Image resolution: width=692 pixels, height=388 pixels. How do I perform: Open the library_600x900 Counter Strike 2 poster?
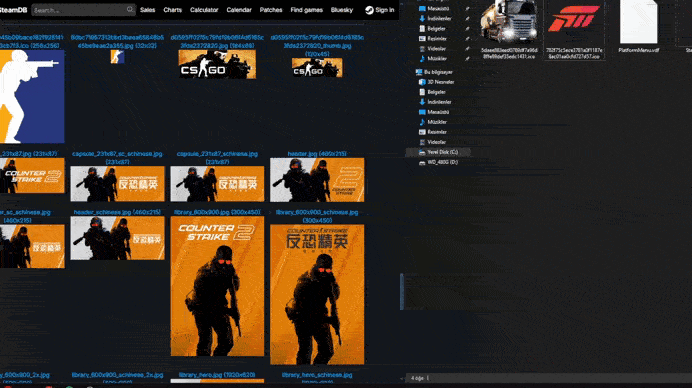217,286
